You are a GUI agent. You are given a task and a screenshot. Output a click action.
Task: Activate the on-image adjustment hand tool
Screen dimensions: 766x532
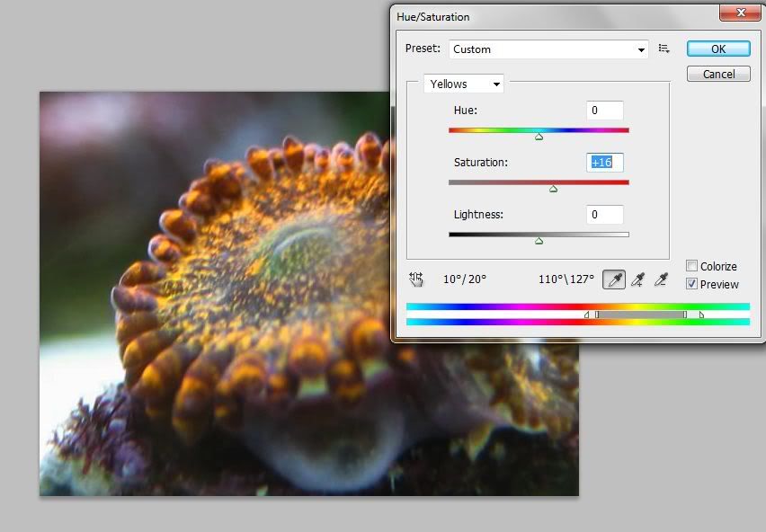click(x=416, y=279)
